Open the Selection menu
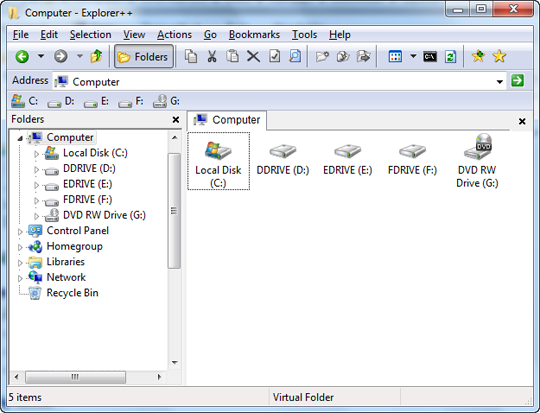 [x=91, y=35]
